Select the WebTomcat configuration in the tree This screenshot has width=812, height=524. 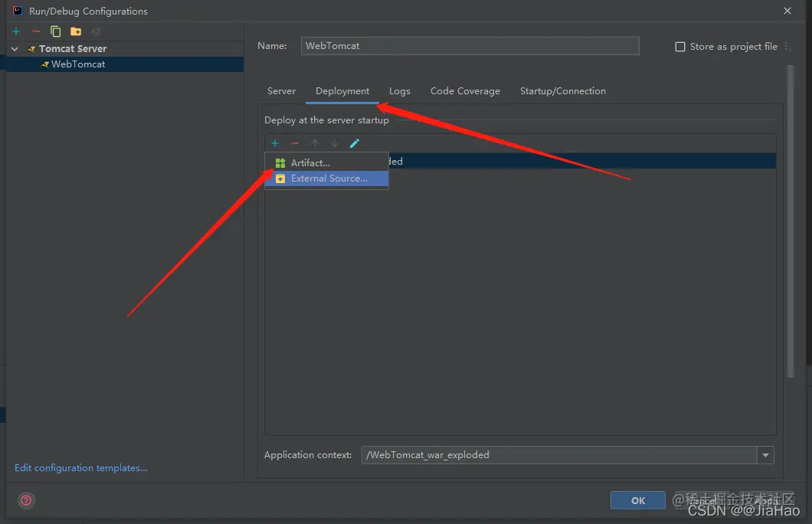[125, 64]
